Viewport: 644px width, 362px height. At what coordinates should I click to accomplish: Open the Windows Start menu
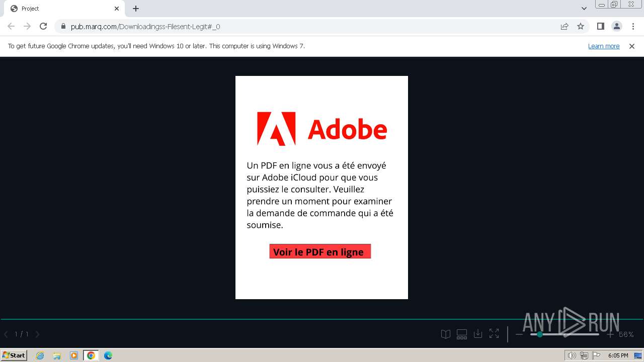pyautogui.click(x=14, y=355)
